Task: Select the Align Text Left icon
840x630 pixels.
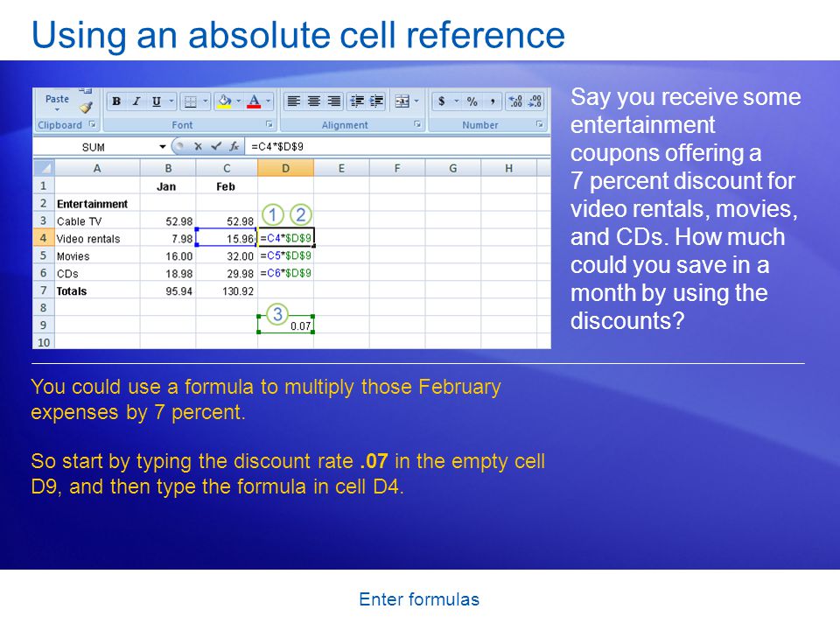Action: point(293,101)
